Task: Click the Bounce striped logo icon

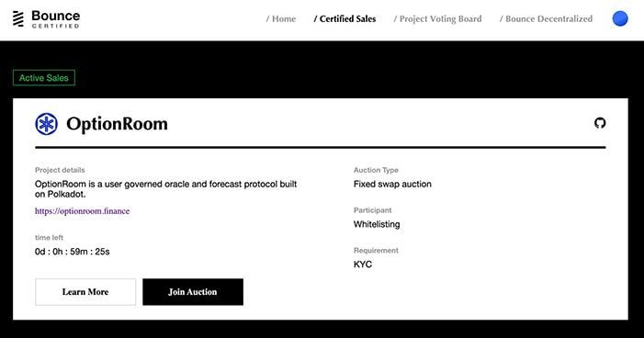Action: pyautogui.click(x=18, y=19)
